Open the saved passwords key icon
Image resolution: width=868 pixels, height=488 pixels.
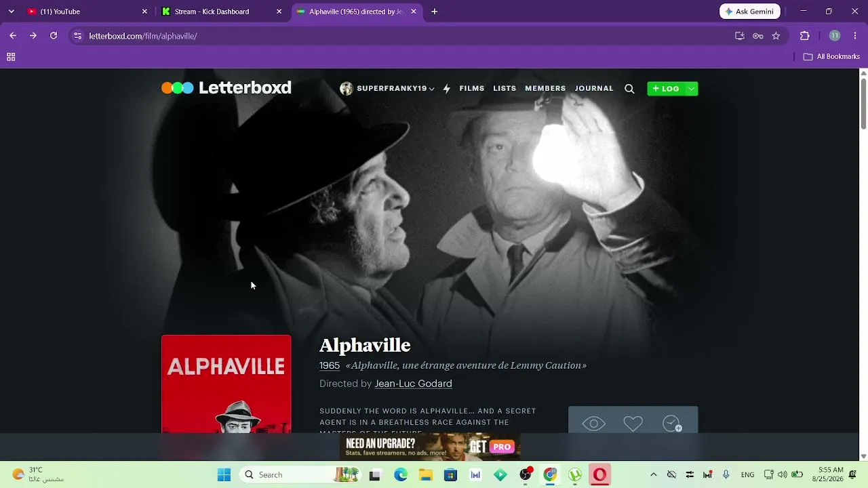[758, 36]
